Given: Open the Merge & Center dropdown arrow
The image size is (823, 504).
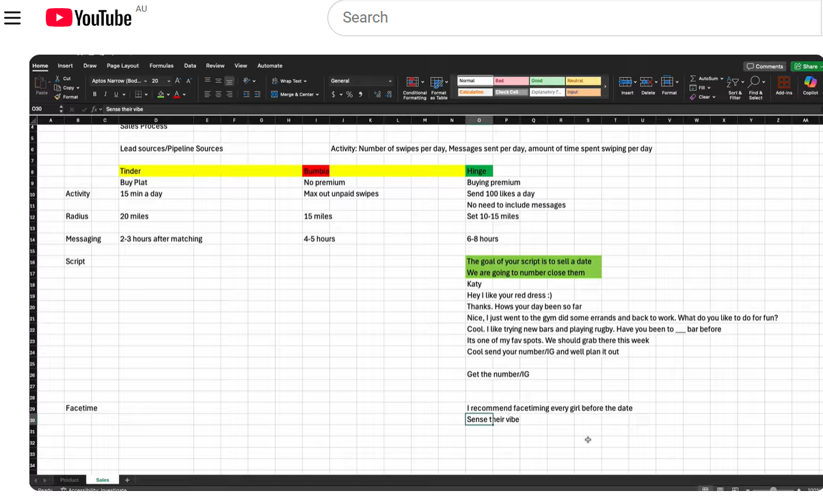Looking at the screenshot, I should pos(316,94).
